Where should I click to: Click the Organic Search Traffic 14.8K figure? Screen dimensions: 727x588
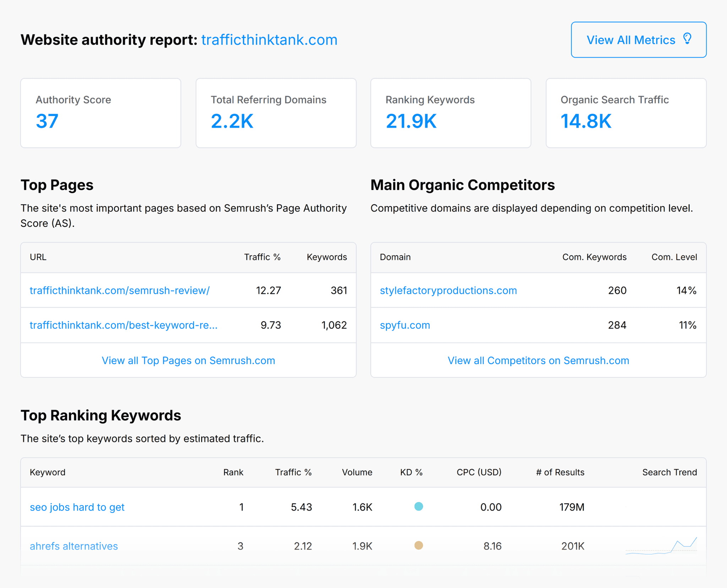click(586, 121)
